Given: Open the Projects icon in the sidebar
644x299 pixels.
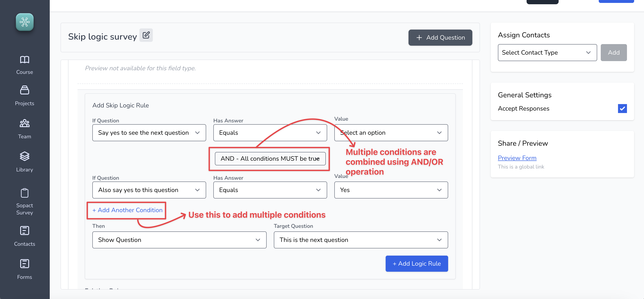Looking at the screenshot, I should [24, 90].
